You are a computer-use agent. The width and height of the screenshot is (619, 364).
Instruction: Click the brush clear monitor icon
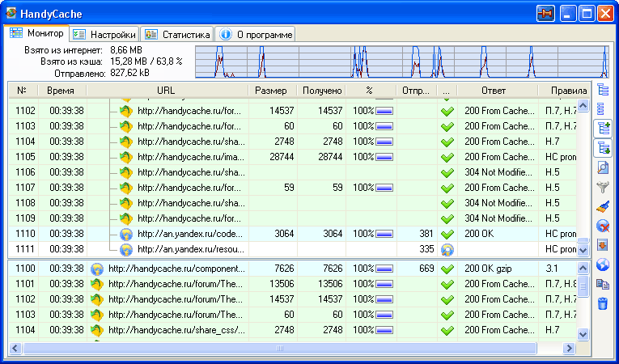pyautogui.click(x=603, y=206)
